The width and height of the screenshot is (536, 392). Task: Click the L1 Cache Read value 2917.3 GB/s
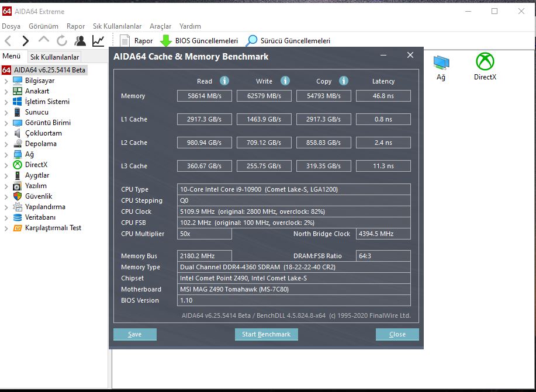point(205,119)
